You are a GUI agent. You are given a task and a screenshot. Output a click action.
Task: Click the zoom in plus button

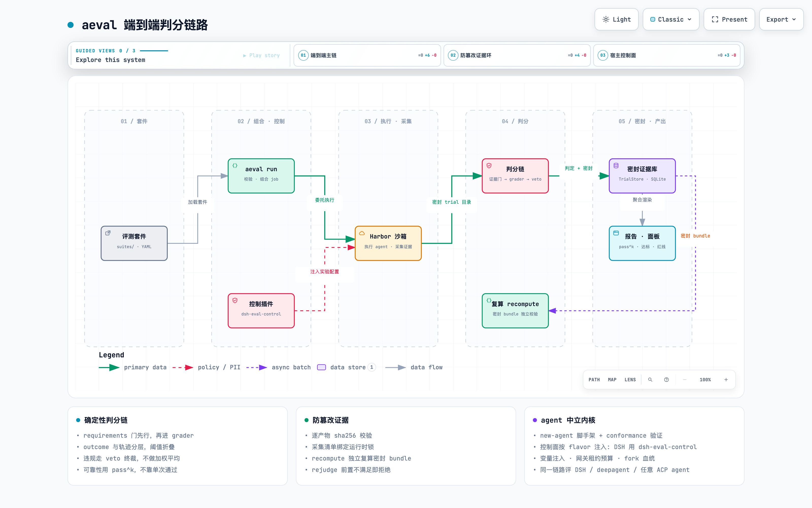click(x=726, y=380)
